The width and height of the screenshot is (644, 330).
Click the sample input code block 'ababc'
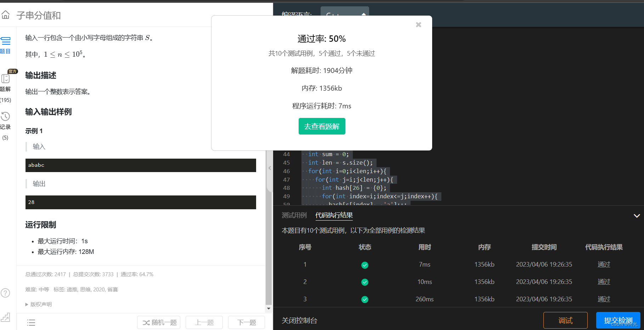[141, 165]
